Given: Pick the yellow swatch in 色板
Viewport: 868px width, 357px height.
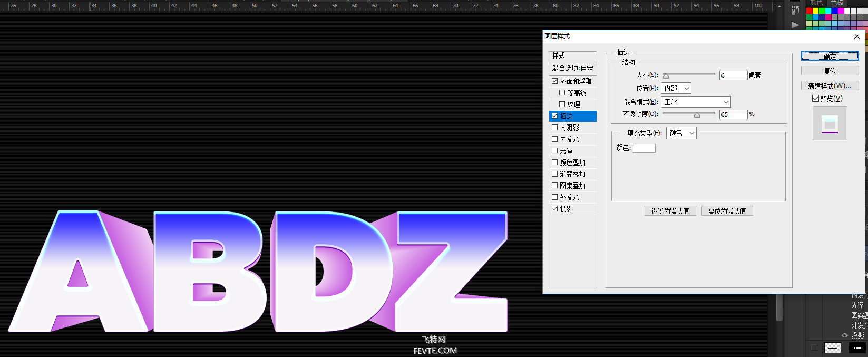Looking at the screenshot, I should point(816,11).
